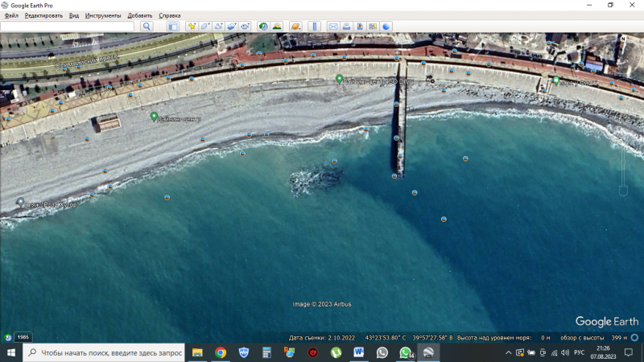Image resolution: width=644 pixels, height=362 pixels.
Task: Open the Файл menu
Action: pyautogui.click(x=11, y=15)
